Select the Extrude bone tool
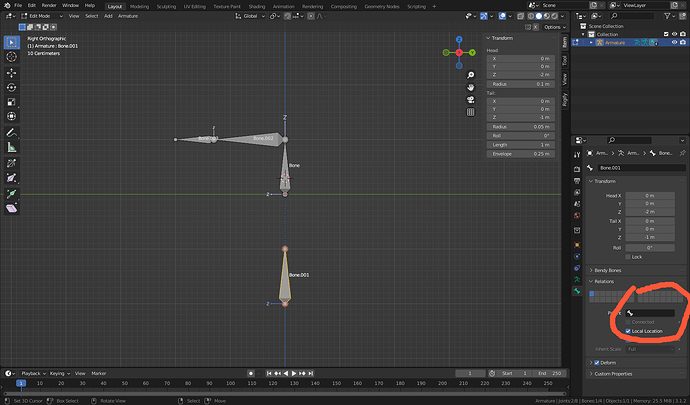The height and width of the screenshot is (405, 690). pyautogui.click(x=11, y=194)
